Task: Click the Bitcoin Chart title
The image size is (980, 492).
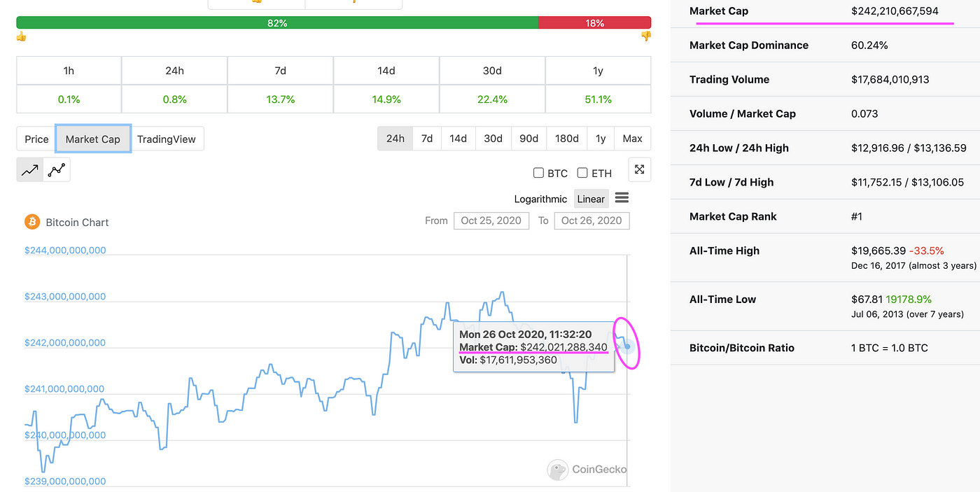Action: (x=77, y=223)
